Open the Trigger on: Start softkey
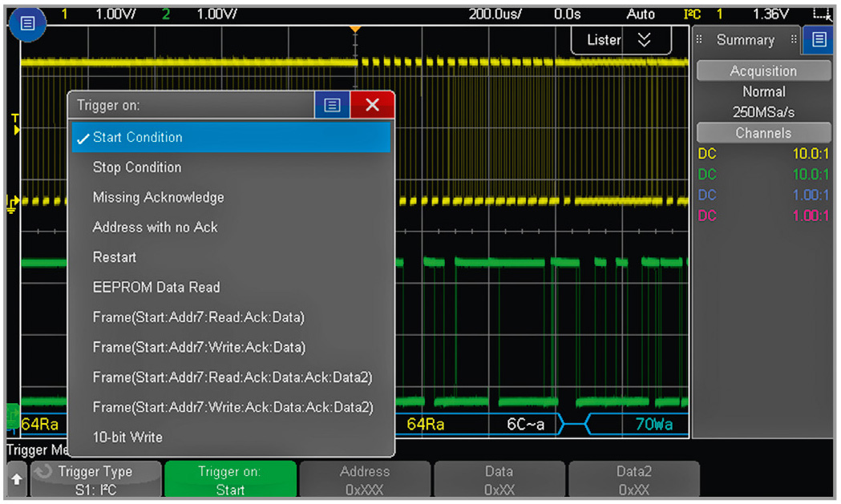 point(230,480)
